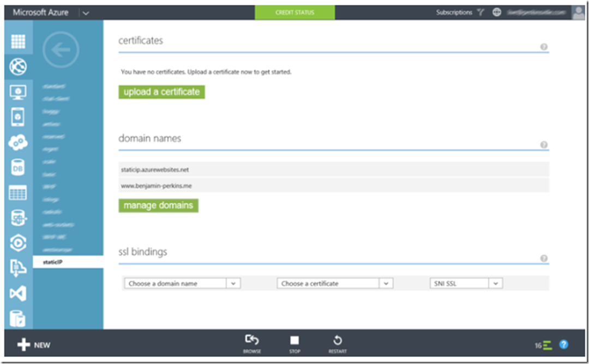The image size is (589, 364).
Task: Go back using the circled arrow
Action: click(x=61, y=50)
